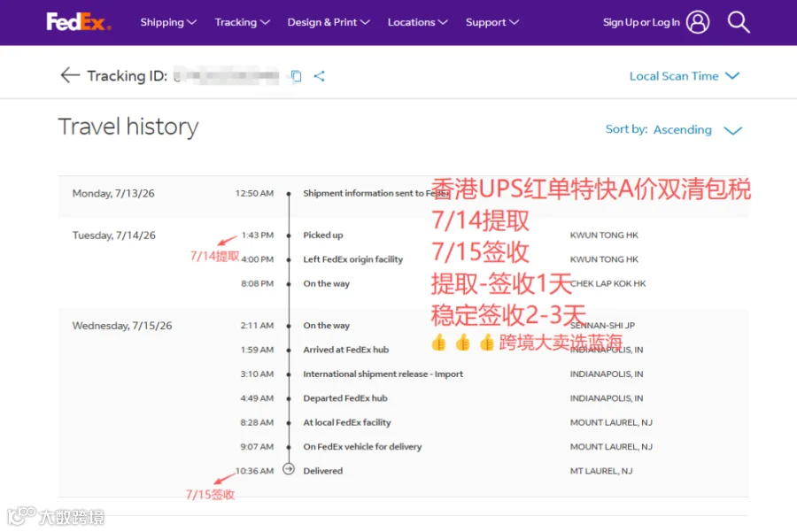Image resolution: width=797 pixels, height=532 pixels.
Task: Click the Locations menu chevron
Action: (x=443, y=22)
